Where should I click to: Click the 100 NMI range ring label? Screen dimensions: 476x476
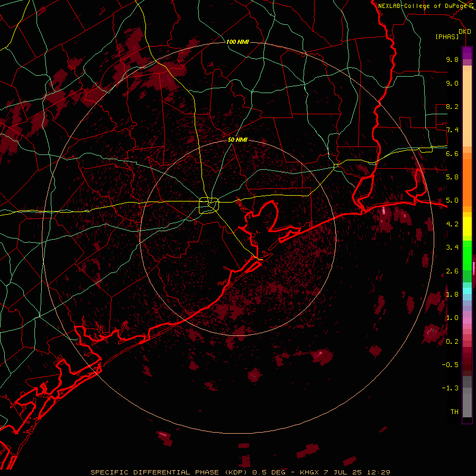click(237, 42)
